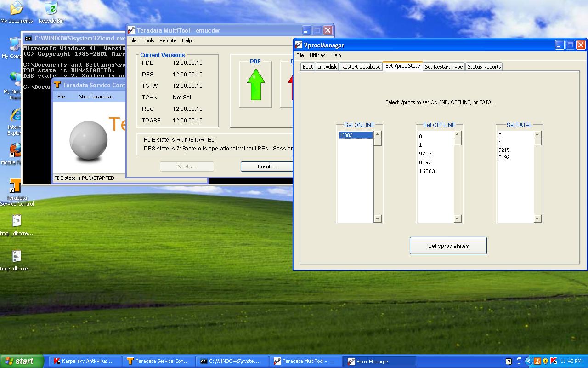Viewport: 588px width, 368px height.
Task: Click the Set OFFLINE list scroll-up arrow
Action: (458, 135)
